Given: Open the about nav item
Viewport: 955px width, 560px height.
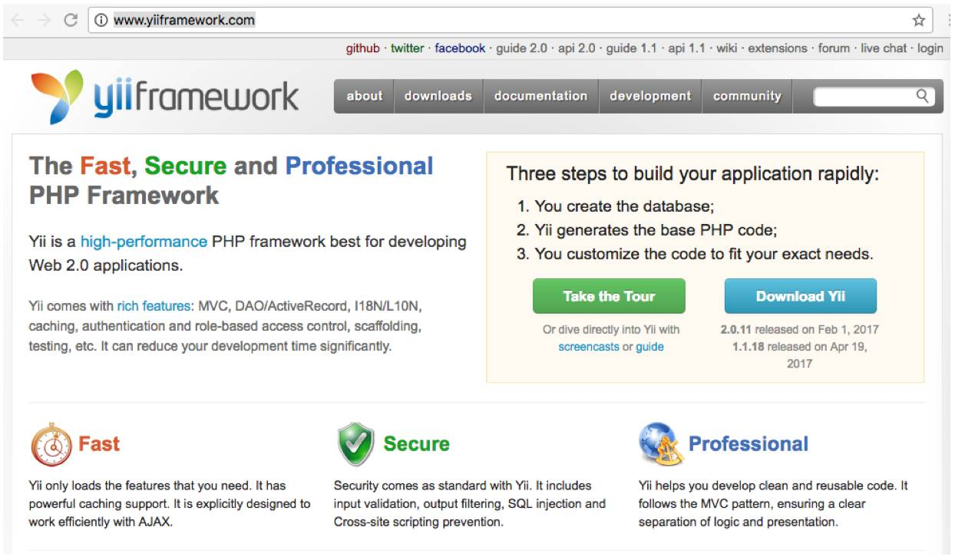Looking at the screenshot, I should pos(364,96).
